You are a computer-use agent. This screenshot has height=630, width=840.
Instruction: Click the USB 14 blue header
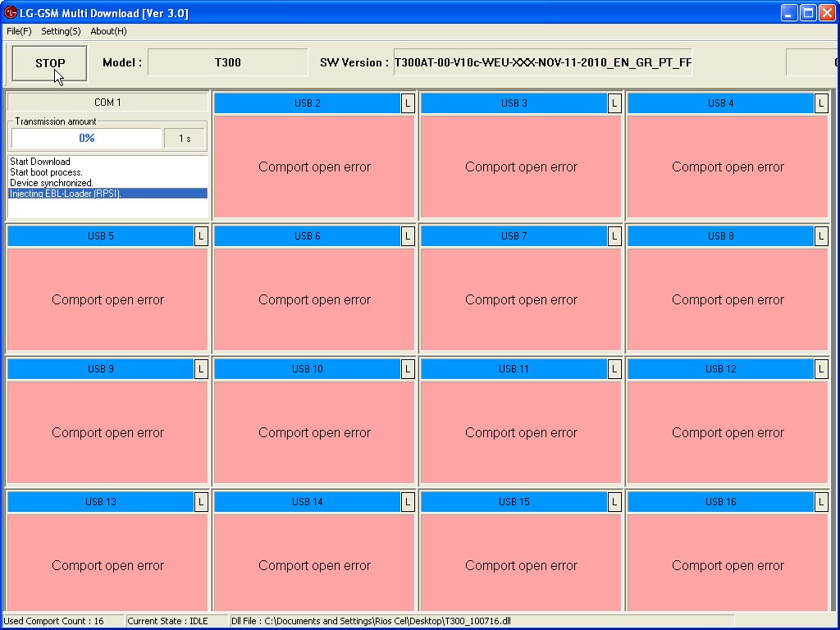click(307, 502)
